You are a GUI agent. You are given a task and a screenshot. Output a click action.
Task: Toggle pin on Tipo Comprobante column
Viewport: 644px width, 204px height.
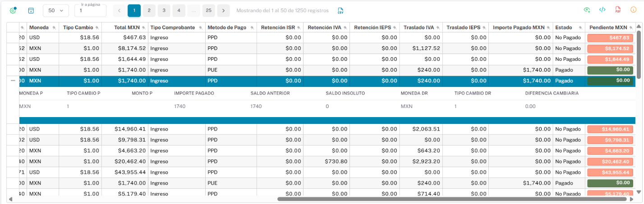[x=200, y=28]
